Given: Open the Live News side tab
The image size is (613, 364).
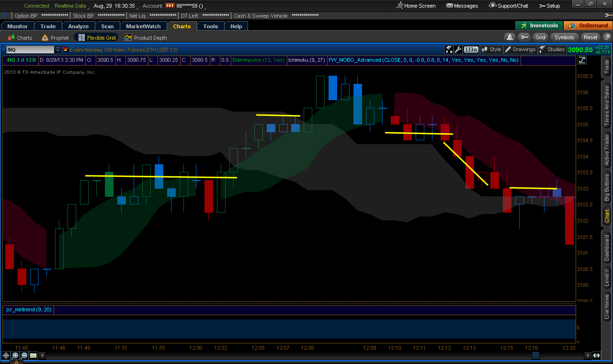Looking at the screenshot, I should tap(607, 307).
